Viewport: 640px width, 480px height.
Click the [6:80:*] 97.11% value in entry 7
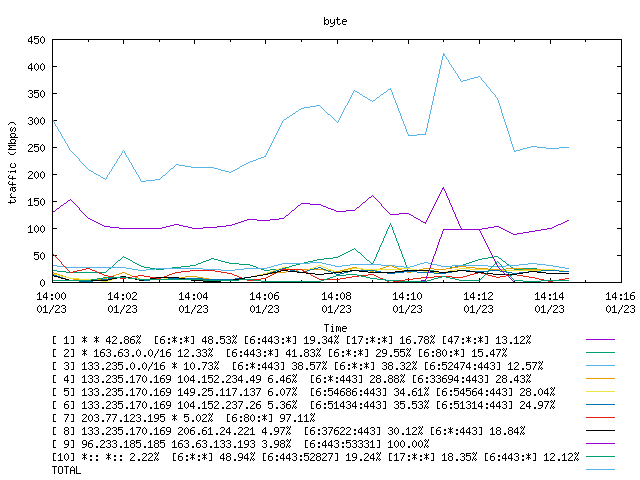pos(271,418)
